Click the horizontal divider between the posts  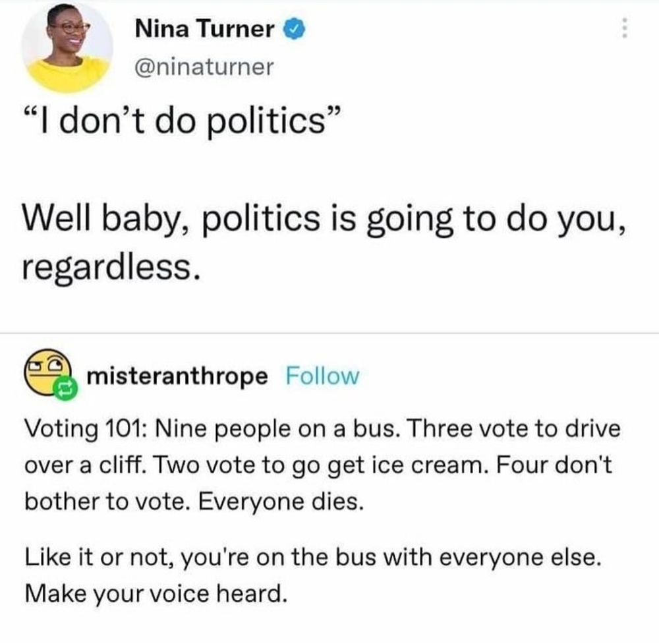tap(329, 334)
